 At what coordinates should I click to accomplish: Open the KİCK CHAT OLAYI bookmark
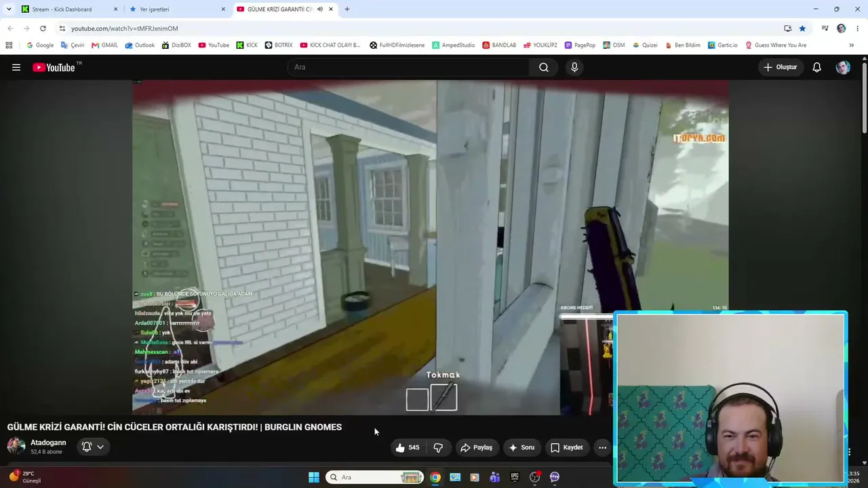click(330, 45)
